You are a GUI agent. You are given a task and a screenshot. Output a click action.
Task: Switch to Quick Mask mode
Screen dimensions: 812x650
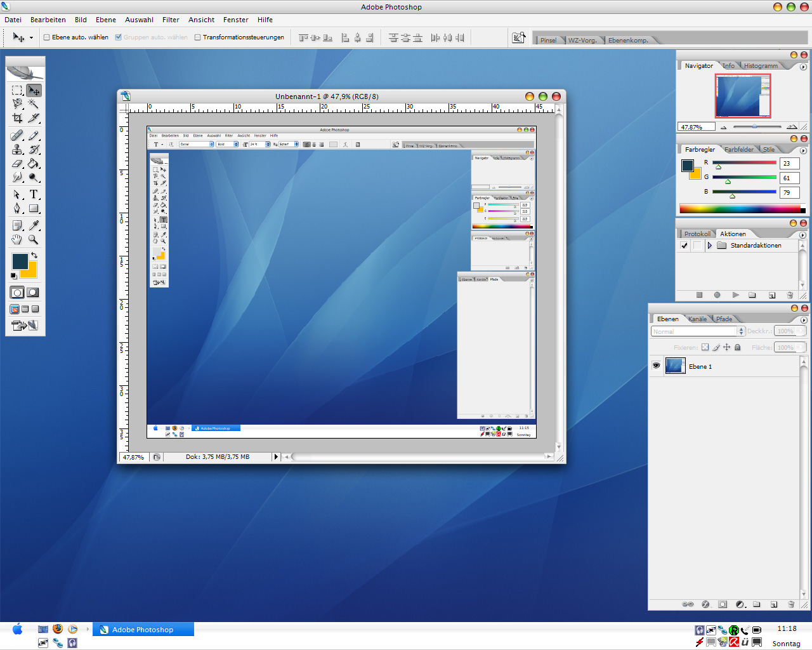pos(33,293)
